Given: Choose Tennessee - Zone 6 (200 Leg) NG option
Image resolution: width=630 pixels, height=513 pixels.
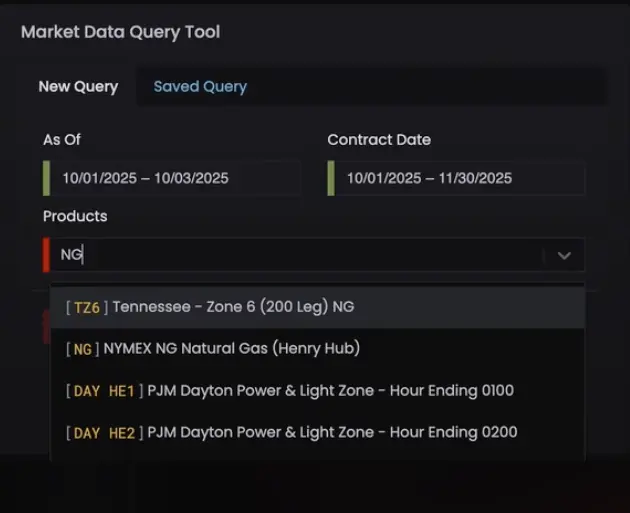Looking at the screenshot, I should pyautogui.click(x=232, y=307).
